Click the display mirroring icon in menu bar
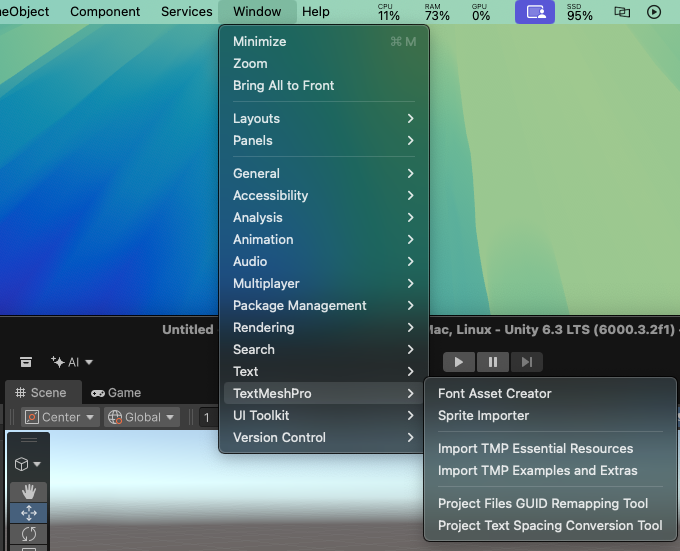 622,12
